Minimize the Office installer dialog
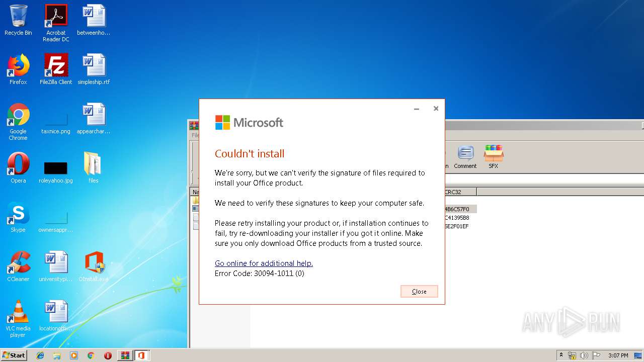 (417, 109)
